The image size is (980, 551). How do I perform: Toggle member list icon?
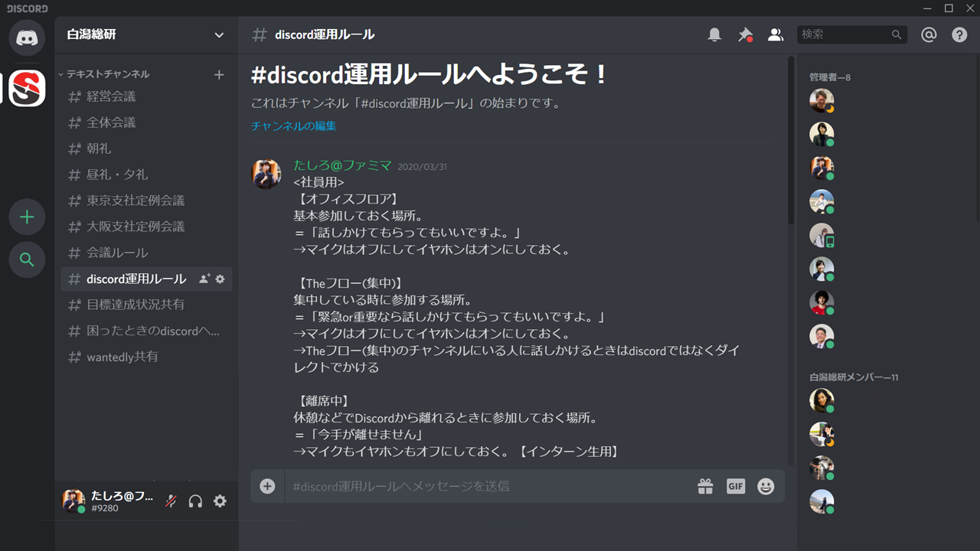(776, 34)
